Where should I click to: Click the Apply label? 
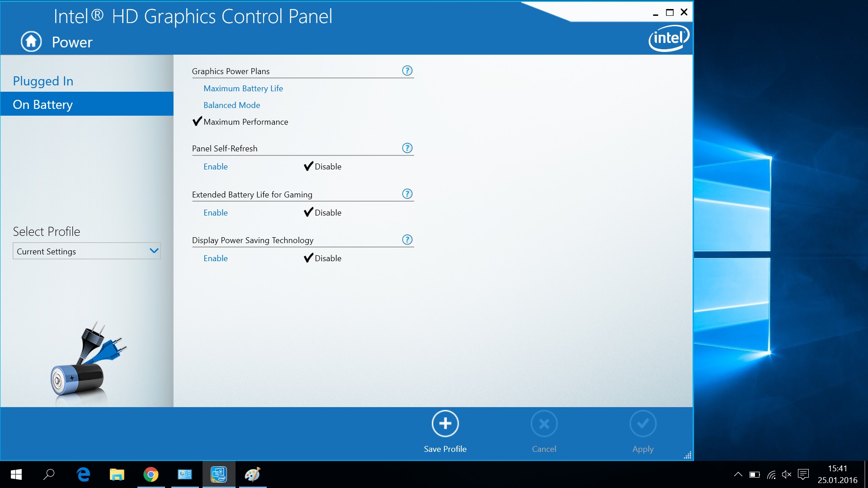click(643, 449)
